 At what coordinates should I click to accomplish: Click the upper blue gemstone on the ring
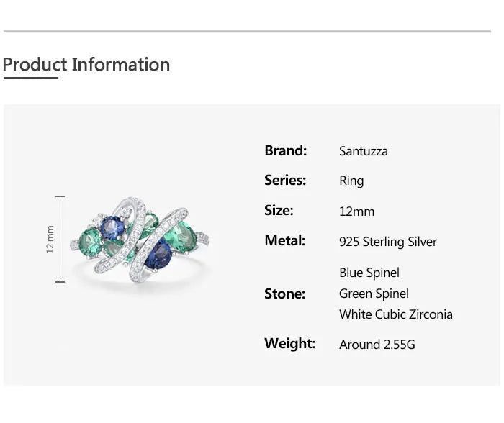[x=112, y=228]
